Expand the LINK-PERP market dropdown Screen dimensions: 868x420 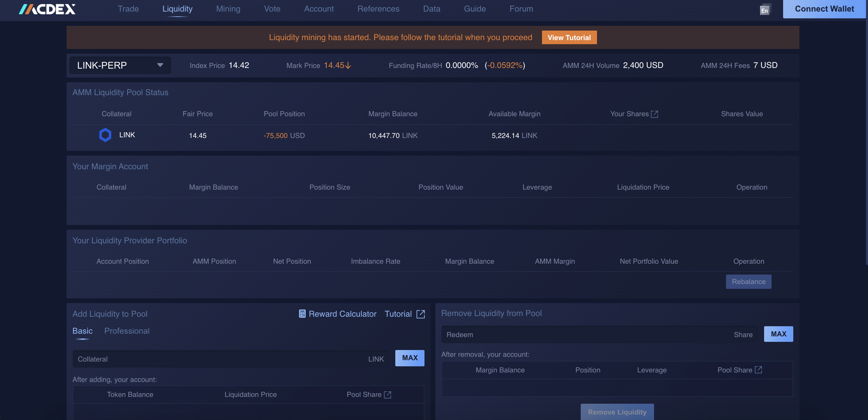click(x=120, y=65)
